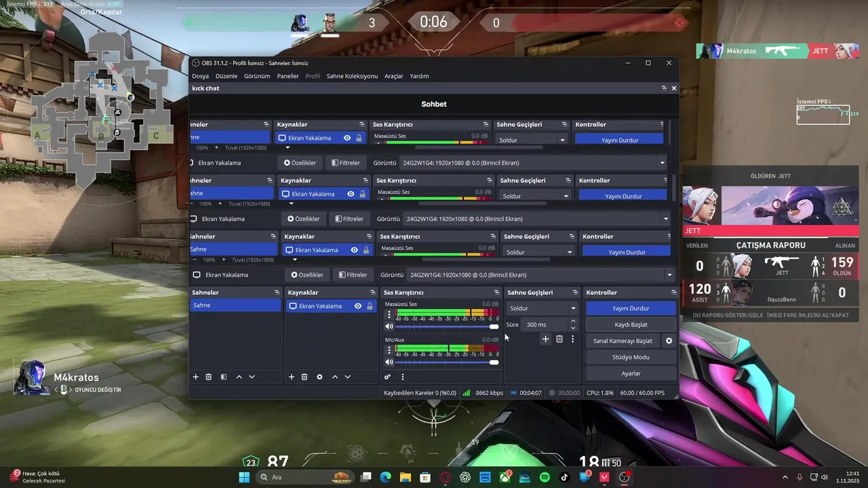Adjust Mic/Aux volume slider
The height and width of the screenshot is (488, 868).
coord(448,362)
